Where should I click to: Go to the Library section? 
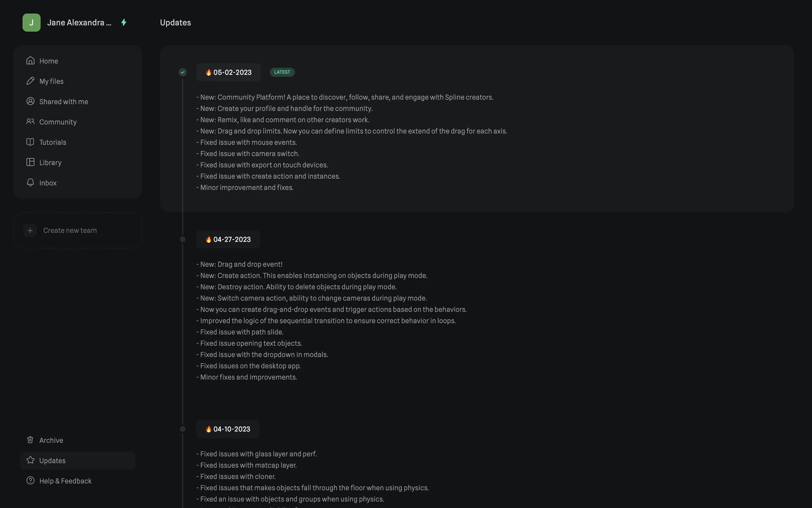point(50,163)
